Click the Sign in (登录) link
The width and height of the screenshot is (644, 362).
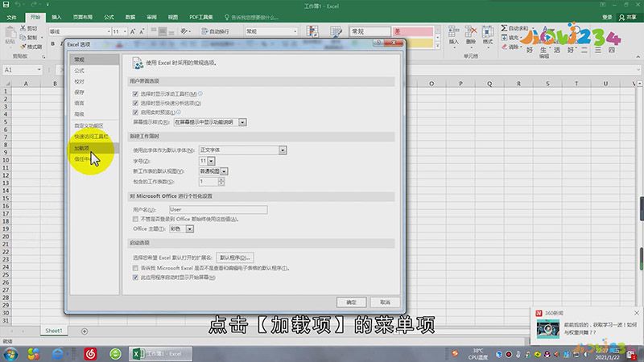click(607, 17)
